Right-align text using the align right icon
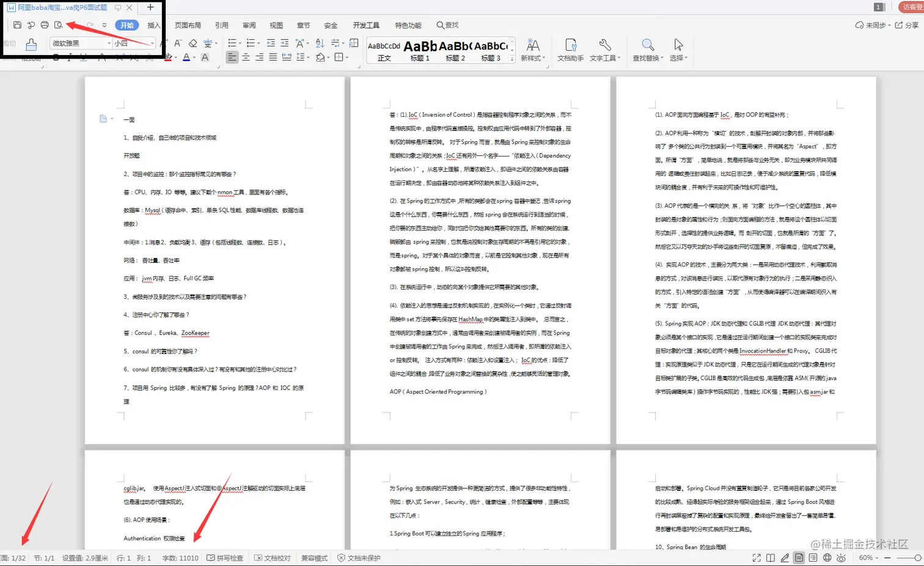Image resolution: width=924 pixels, height=566 pixels. click(x=259, y=57)
